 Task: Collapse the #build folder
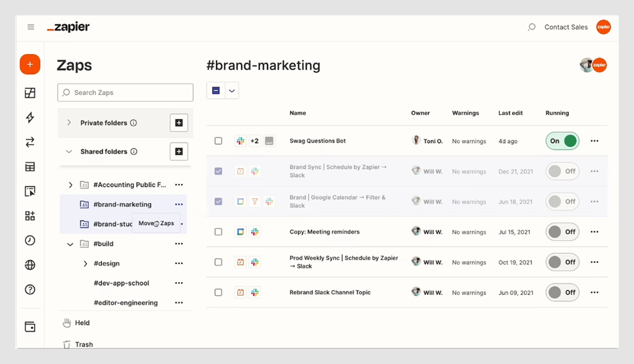[x=70, y=244]
